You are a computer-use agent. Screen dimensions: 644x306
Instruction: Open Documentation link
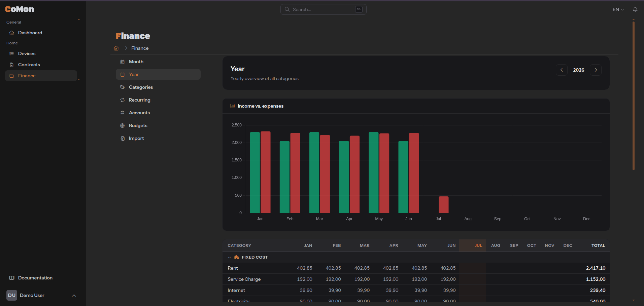pyautogui.click(x=41, y=278)
